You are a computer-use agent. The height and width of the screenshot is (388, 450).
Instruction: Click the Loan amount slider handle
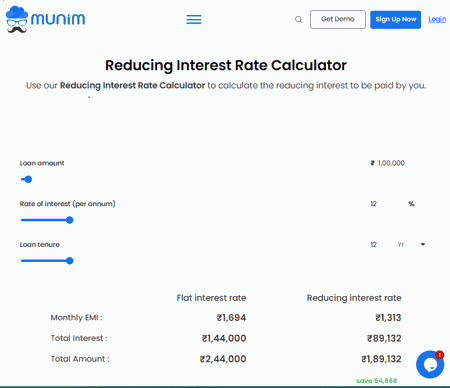[x=28, y=179]
